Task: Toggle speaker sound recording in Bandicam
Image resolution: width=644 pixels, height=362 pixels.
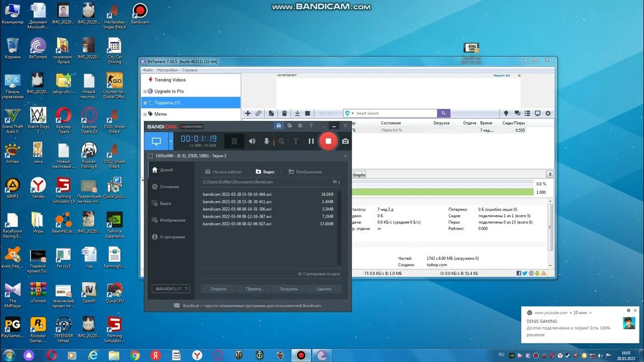Action: point(252,141)
